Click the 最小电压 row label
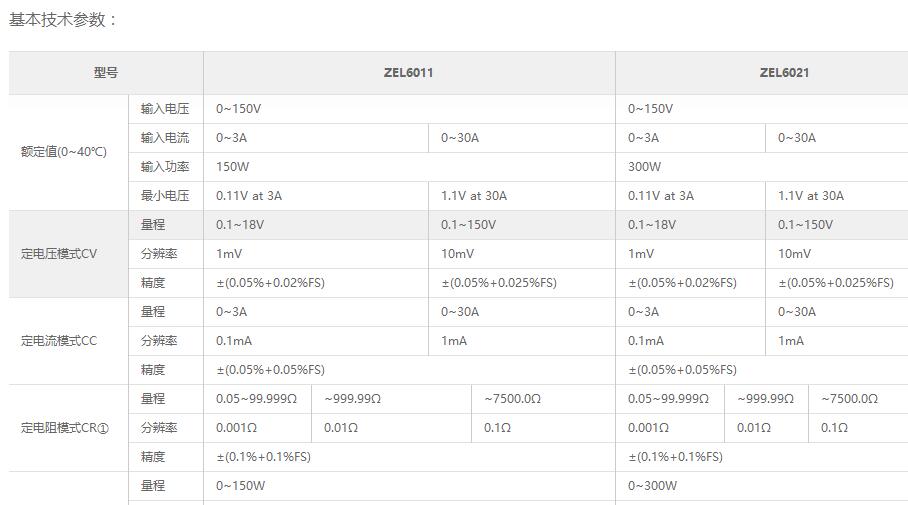Image resolution: width=908 pixels, height=505 pixels. 165,196
